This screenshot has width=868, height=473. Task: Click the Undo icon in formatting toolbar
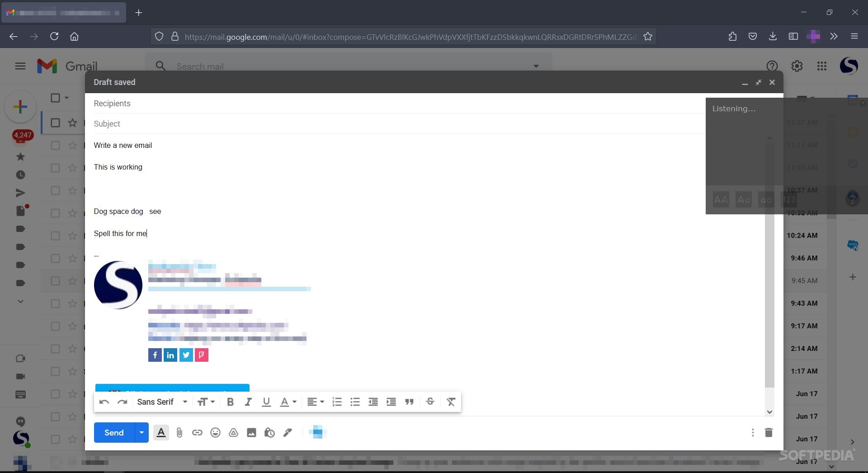pyautogui.click(x=104, y=402)
